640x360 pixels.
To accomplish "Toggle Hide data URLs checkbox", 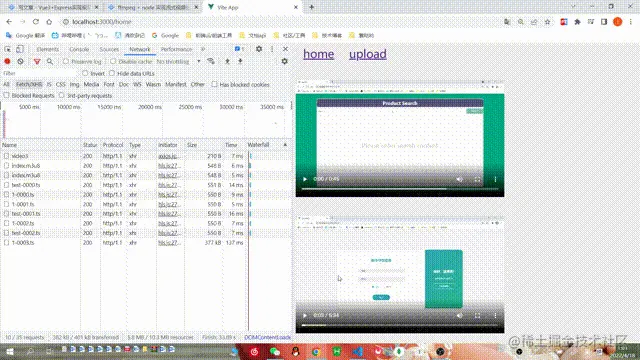I will tap(112, 73).
